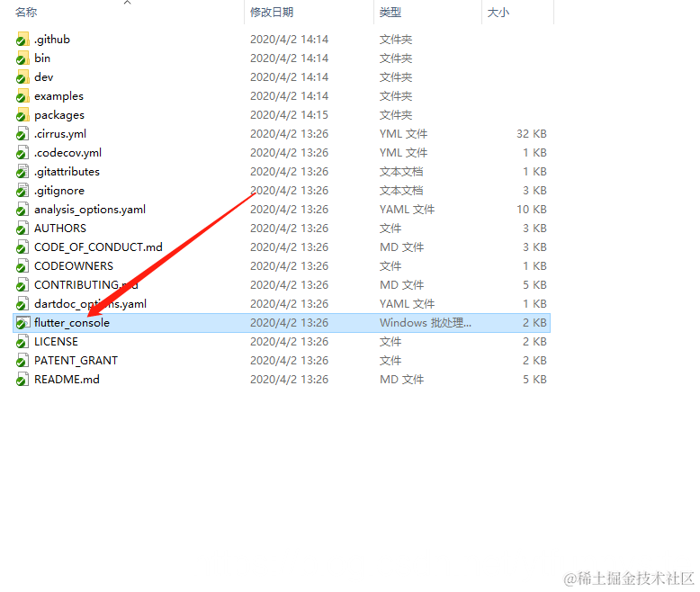Image resolution: width=700 pixels, height=592 pixels.
Task: Click the .gitattributes file icon
Action: (22, 172)
